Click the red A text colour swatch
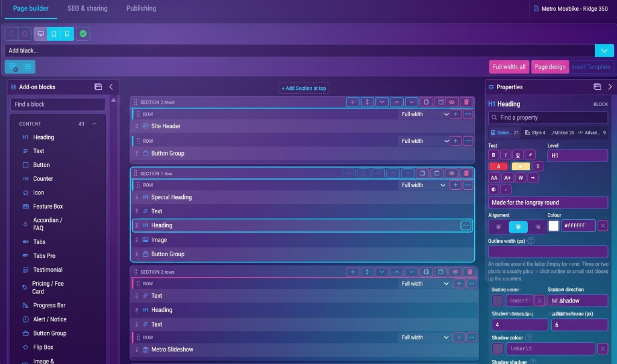This screenshot has height=364, width=617. pyautogui.click(x=498, y=166)
